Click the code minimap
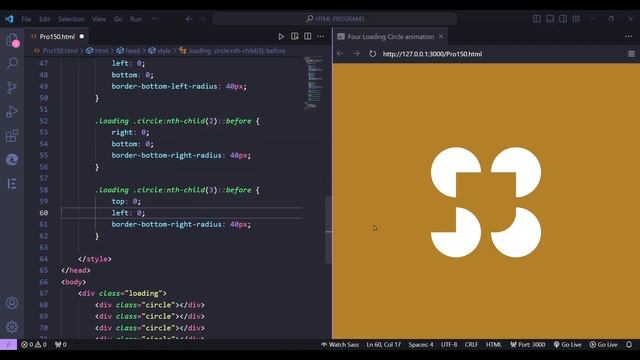Viewport: 640px width, 360px height. click(x=313, y=84)
